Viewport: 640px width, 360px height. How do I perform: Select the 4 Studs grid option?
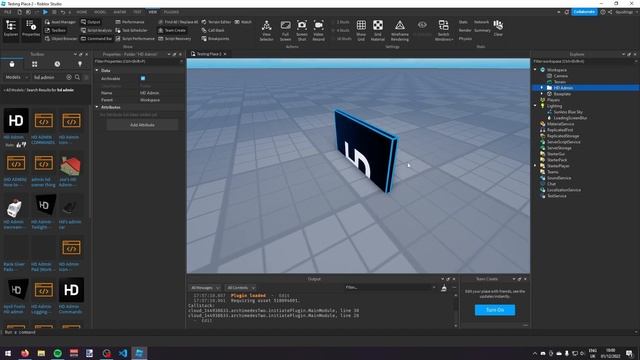[341, 30]
